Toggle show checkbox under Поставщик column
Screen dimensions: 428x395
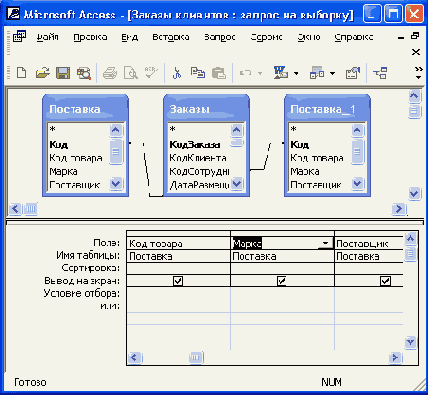click(385, 281)
